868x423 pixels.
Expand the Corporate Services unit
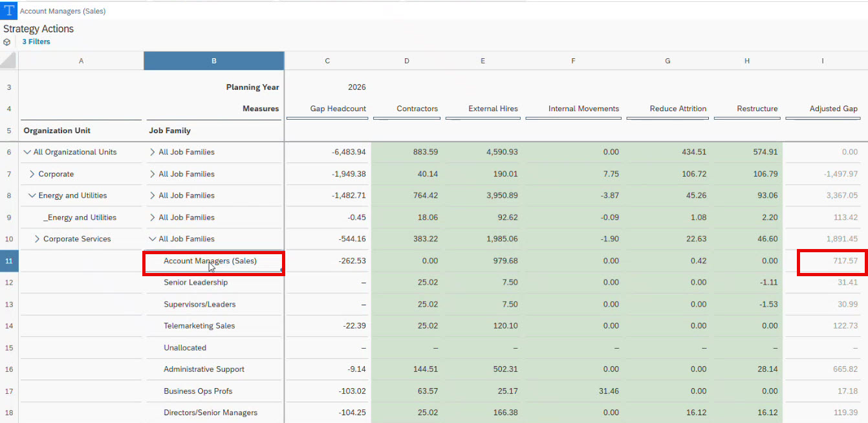[x=38, y=239]
